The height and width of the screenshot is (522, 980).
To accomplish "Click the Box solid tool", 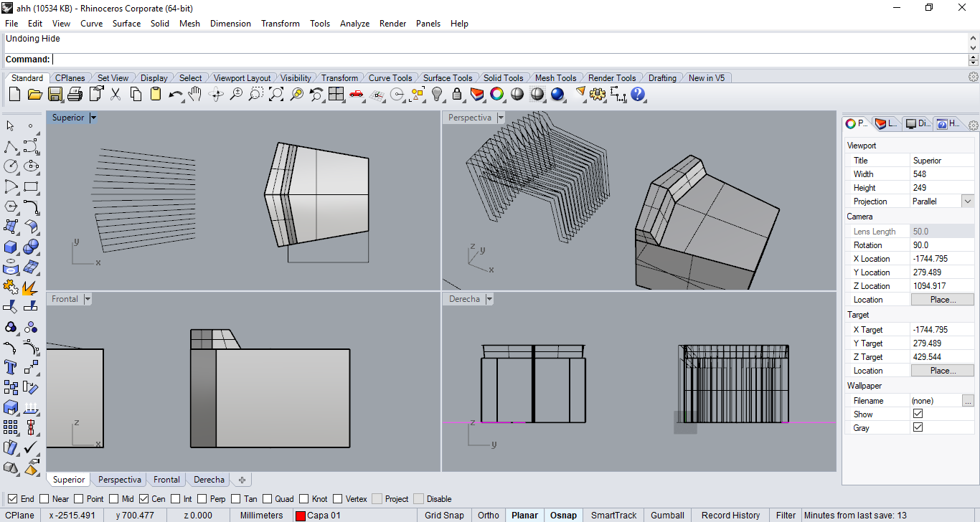I will (x=11, y=247).
